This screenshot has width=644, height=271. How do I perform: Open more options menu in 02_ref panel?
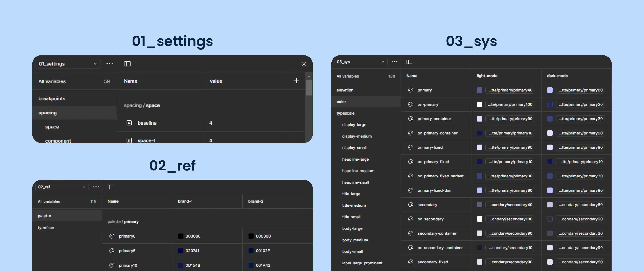[96, 187]
